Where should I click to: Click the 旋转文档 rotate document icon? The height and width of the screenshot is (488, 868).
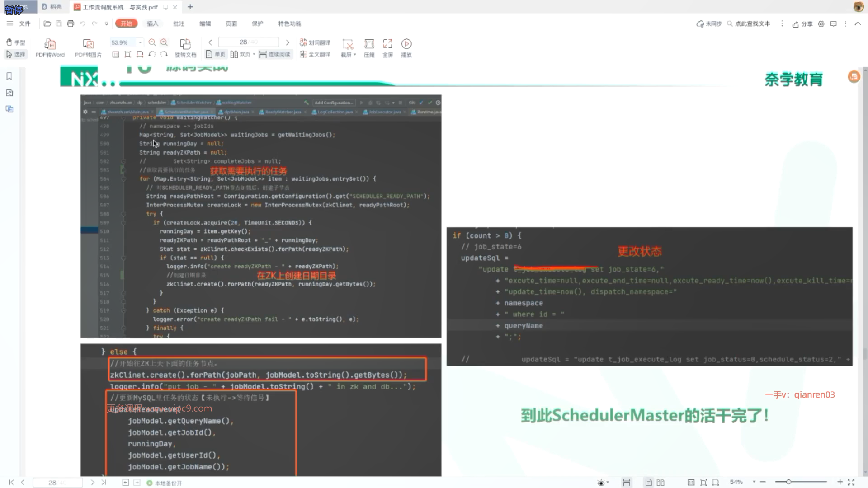pyautogui.click(x=185, y=44)
